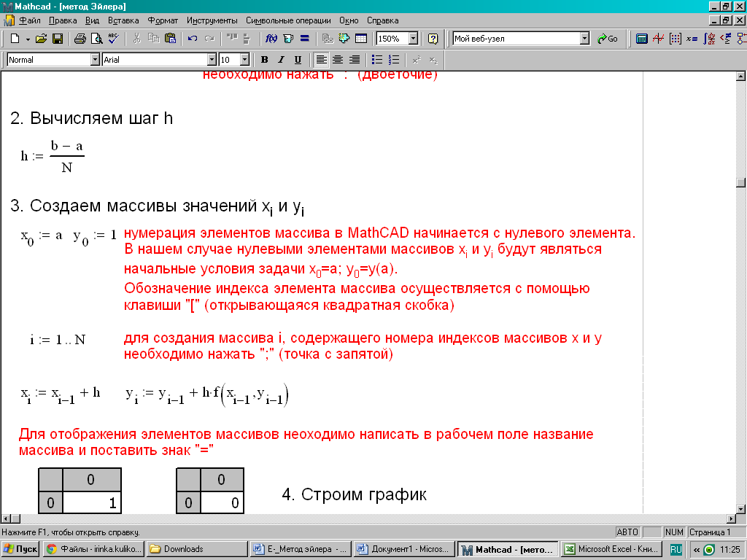Expand the Мой веб-узел address dropdown
747x560 pixels.
tap(585, 39)
